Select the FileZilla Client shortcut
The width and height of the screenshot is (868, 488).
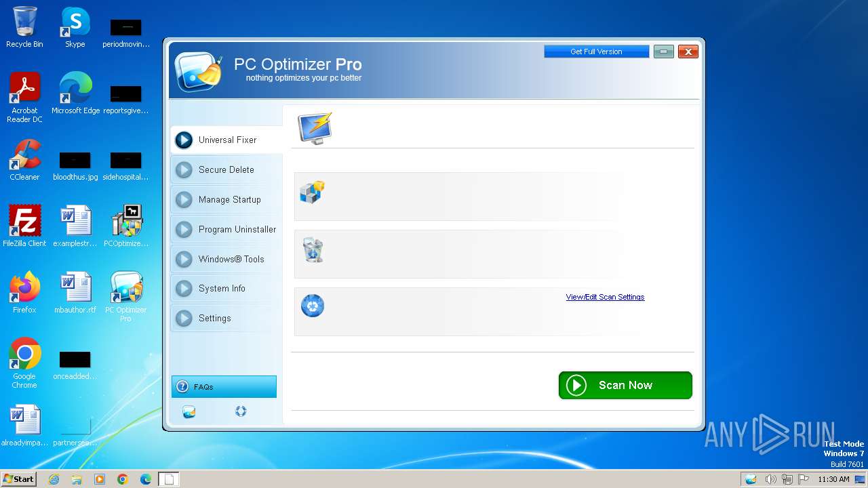[x=24, y=226]
